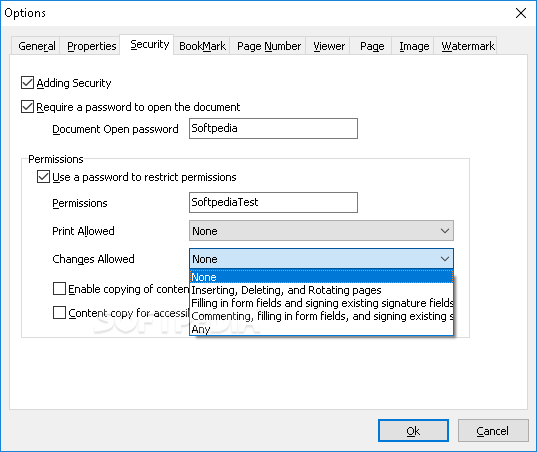Close the Options dialog window
The height and width of the screenshot is (452, 537).
click(521, 13)
